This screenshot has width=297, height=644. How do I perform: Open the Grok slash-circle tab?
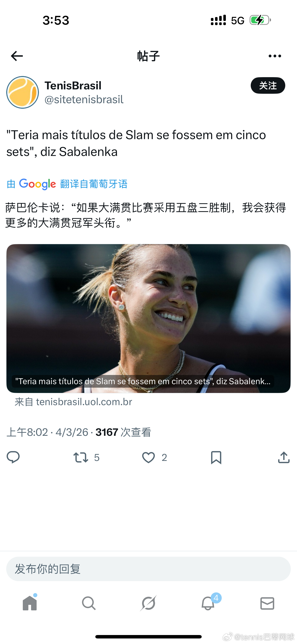point(148,603)
